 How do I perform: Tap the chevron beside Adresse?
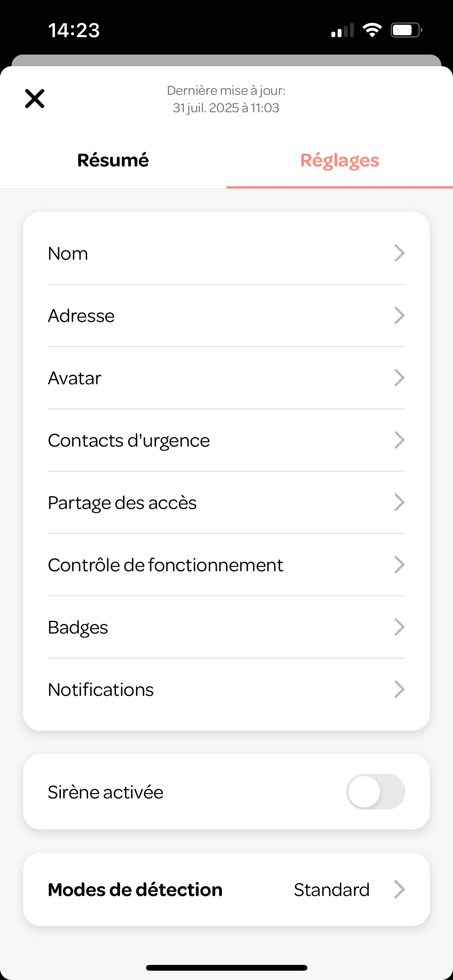click(x=399, y=315)
